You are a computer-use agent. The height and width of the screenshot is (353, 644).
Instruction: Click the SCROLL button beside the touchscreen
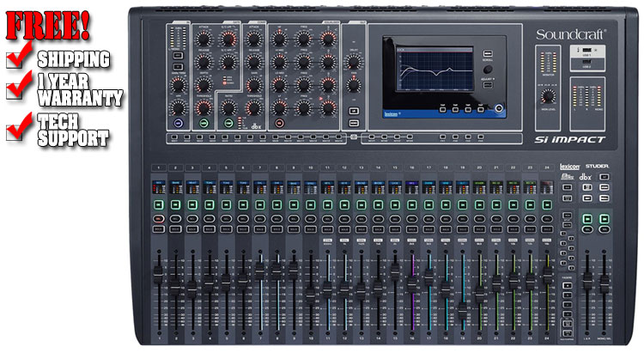pos(488,54)
